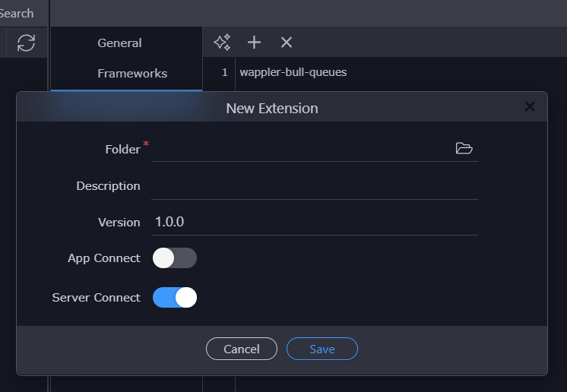Enable the App Connect toggle

pos(175,258)
